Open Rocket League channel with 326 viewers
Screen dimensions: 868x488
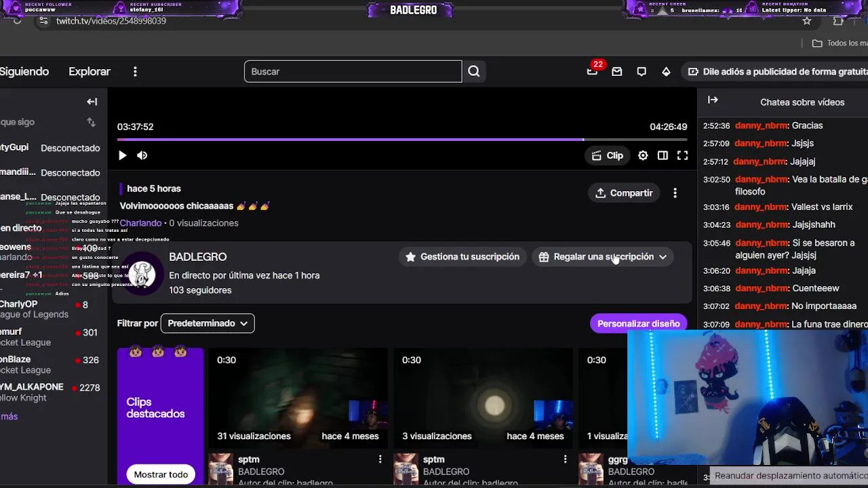click(x=51, y=365)
